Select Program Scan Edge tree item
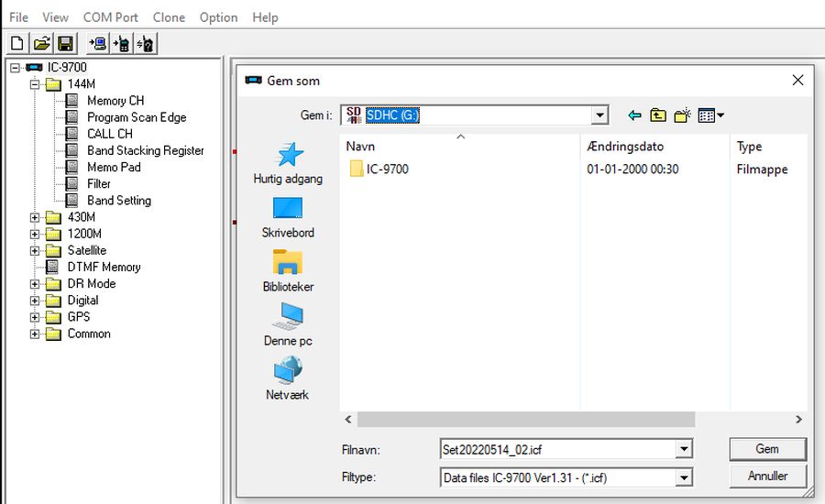The height and width of the screenshot is (504, 825). [x=137, y=117]
